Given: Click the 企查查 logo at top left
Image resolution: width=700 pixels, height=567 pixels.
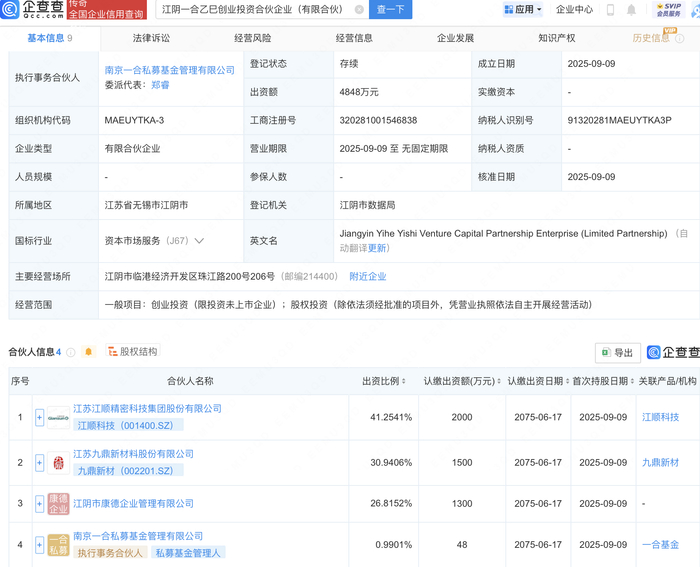Looking at the screenshot, I should (x=32, y=10).
